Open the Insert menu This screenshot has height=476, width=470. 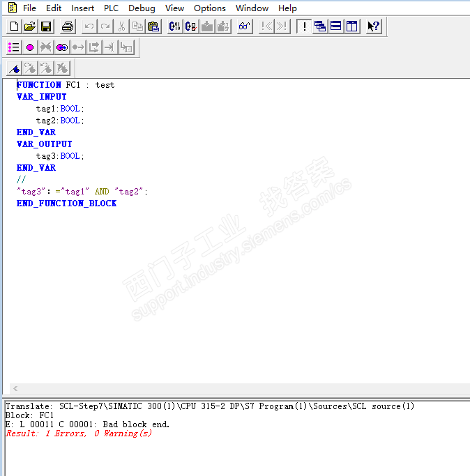click(x=83, y=8)
